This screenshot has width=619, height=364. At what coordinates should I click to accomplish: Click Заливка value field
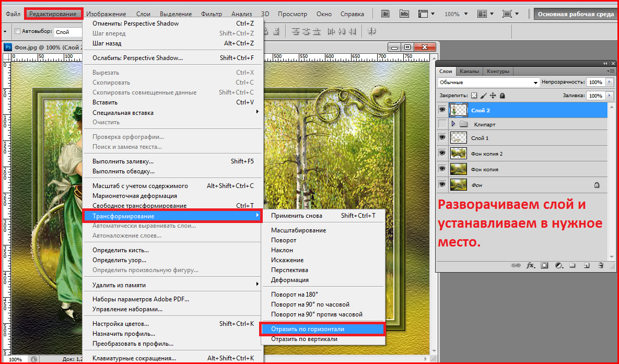click(596, 96)
